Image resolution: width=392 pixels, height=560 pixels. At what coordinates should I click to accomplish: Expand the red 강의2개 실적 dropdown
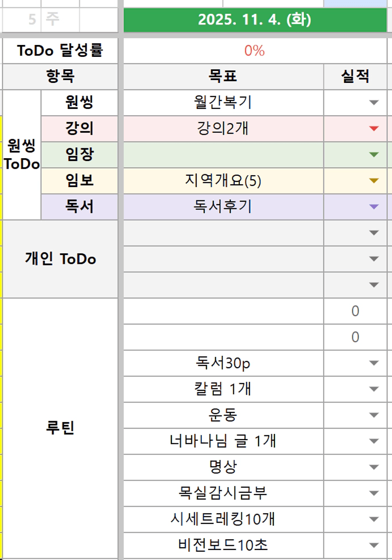(x=374, y=128)
